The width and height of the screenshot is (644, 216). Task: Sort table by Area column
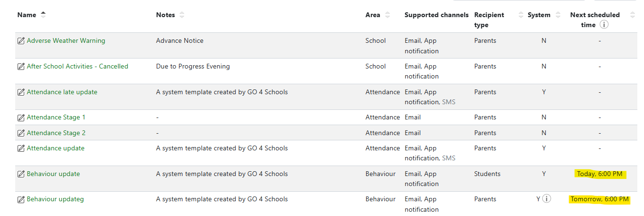click(x=388, y=15)
